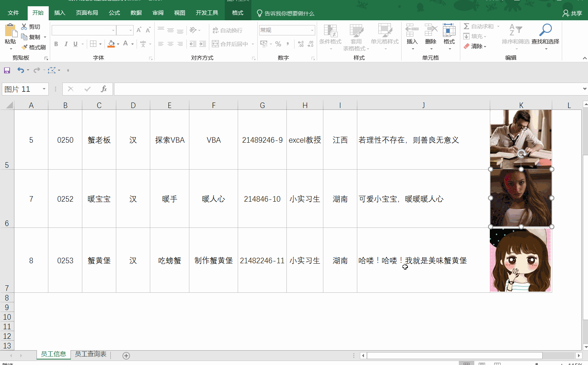588x365 pixels.
Task: Open the File (文件) tab
Action: click(x=13, y=13)
